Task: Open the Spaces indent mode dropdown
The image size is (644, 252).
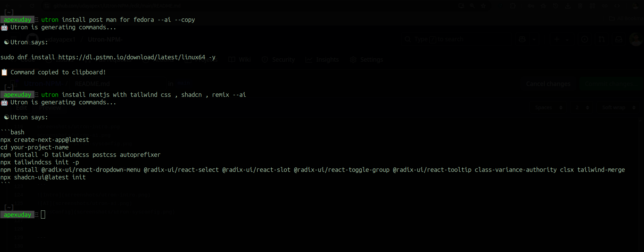Action: click(549, 107)
